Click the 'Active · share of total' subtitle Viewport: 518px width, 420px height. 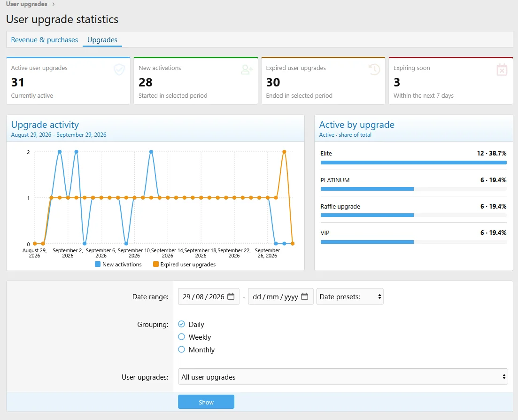click(x=345, y=135)
